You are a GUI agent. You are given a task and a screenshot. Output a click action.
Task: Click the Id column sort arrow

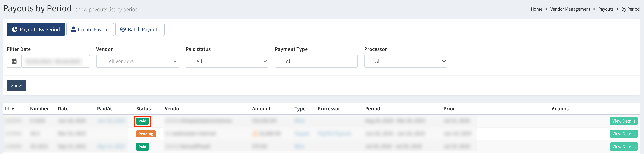pos(13,109)
